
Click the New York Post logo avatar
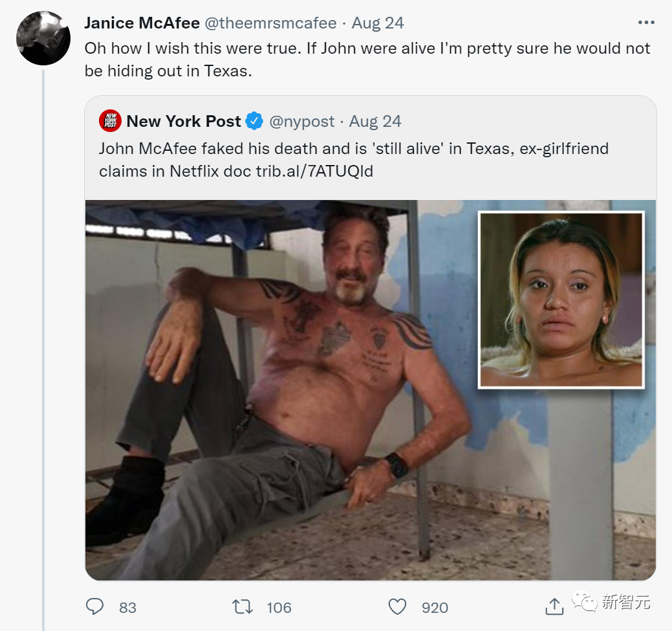click(110, 121)
